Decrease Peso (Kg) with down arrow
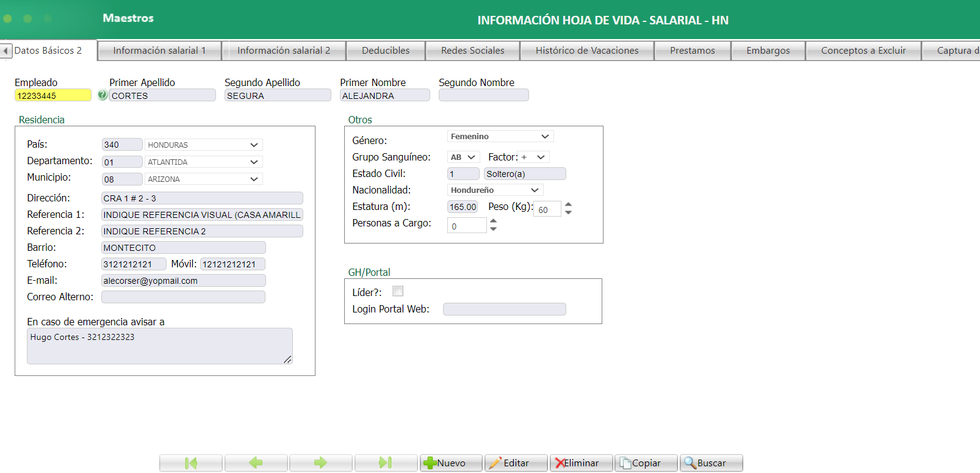This screenshot has height=473, width=980. coord(569,212)
